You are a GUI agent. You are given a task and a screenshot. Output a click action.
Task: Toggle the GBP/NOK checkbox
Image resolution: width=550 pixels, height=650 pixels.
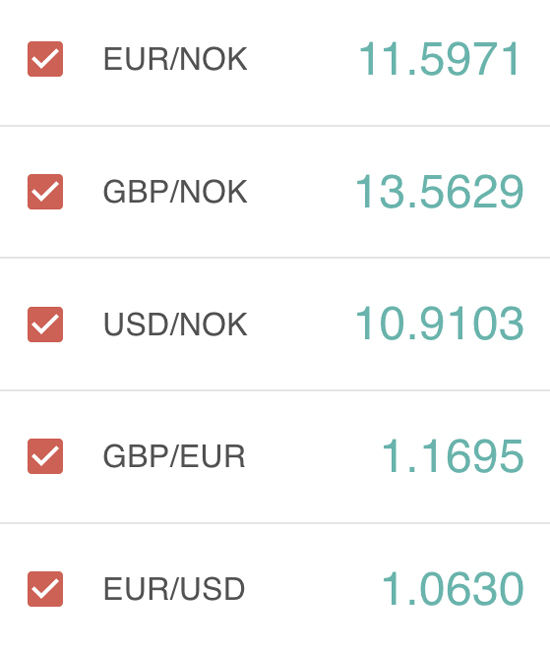45,192
